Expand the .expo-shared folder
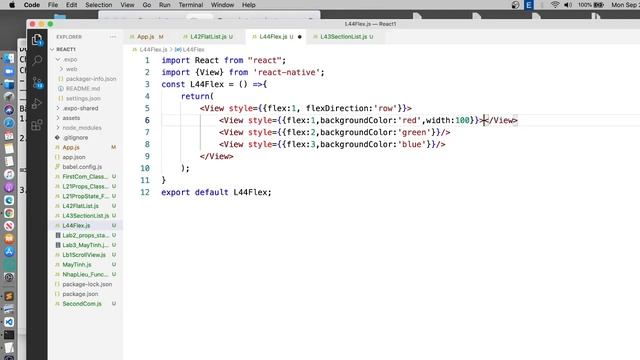 [x=80, y=108]
